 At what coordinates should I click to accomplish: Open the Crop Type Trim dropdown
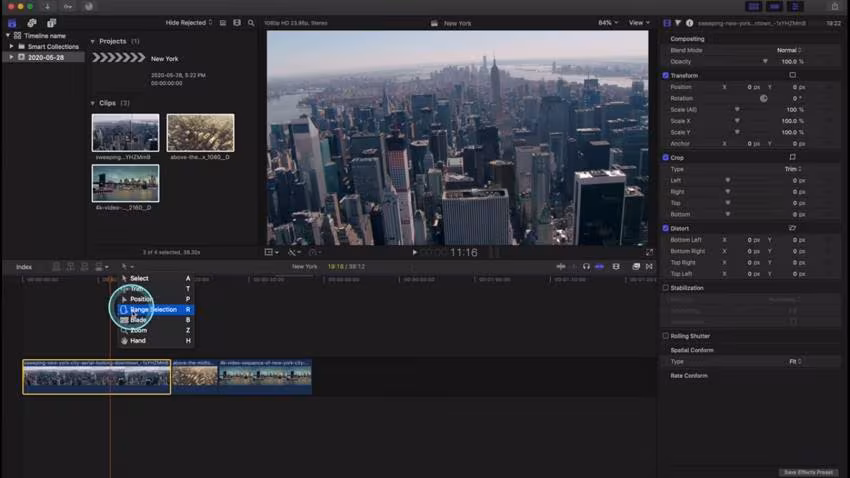(x=793, y=169)
